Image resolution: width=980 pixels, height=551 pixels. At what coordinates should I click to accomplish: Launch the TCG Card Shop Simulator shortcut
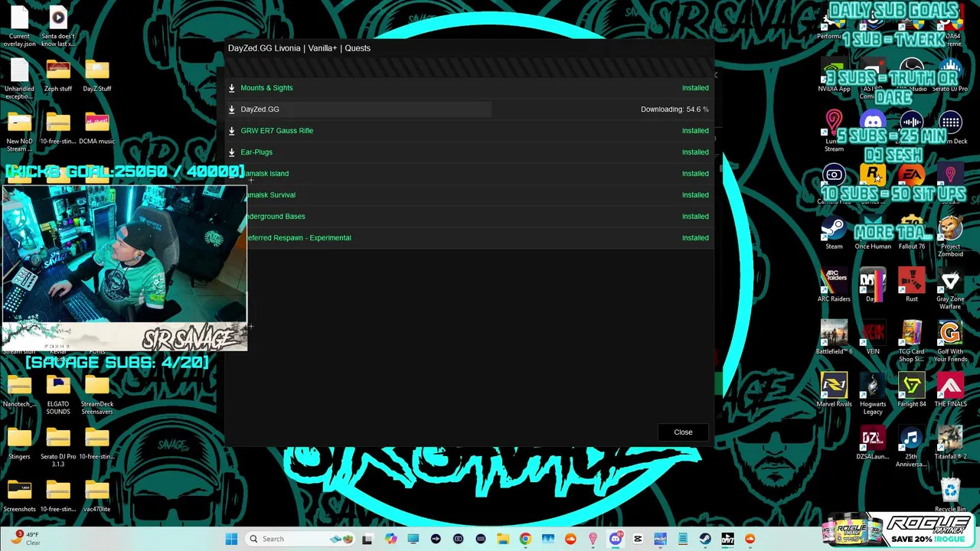[x=912, y=342]
